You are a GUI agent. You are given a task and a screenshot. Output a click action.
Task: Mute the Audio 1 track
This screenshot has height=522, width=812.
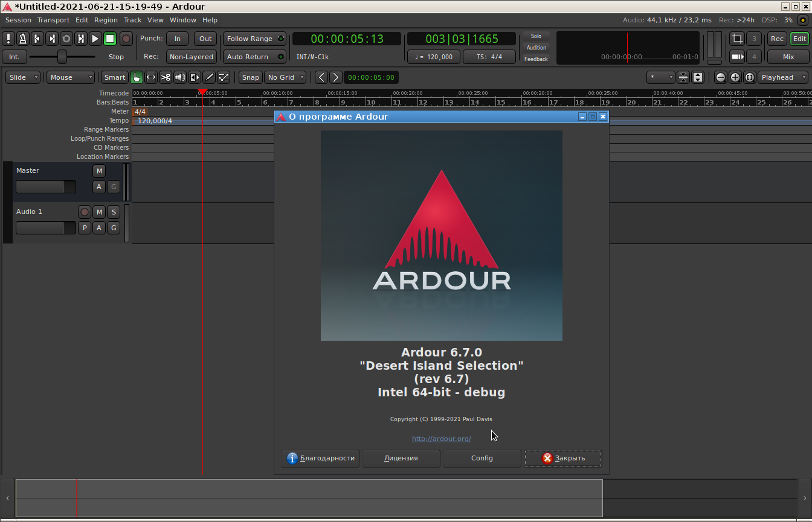99,212
